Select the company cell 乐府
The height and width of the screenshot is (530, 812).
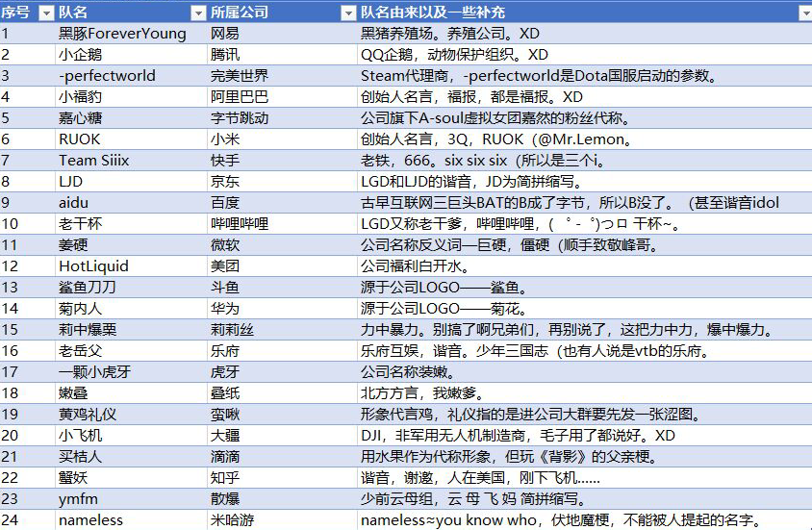282,351
